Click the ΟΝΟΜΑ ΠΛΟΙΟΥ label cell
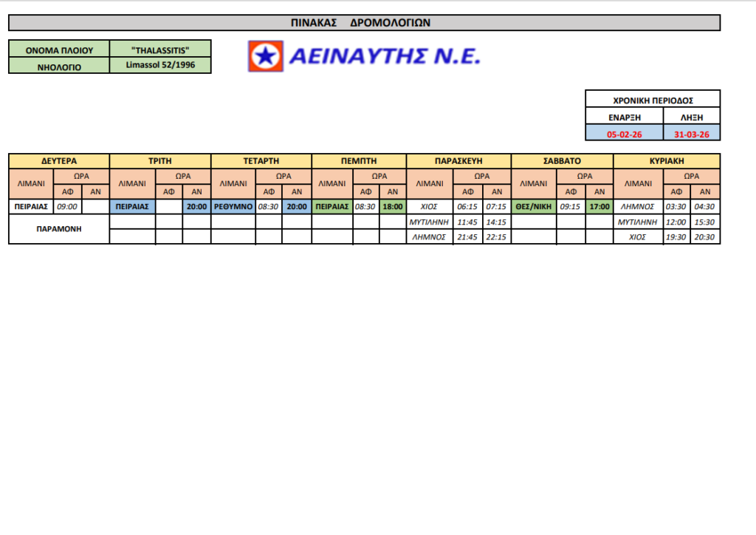The height and width of the screenshot is (535, 756). [59, 50]
